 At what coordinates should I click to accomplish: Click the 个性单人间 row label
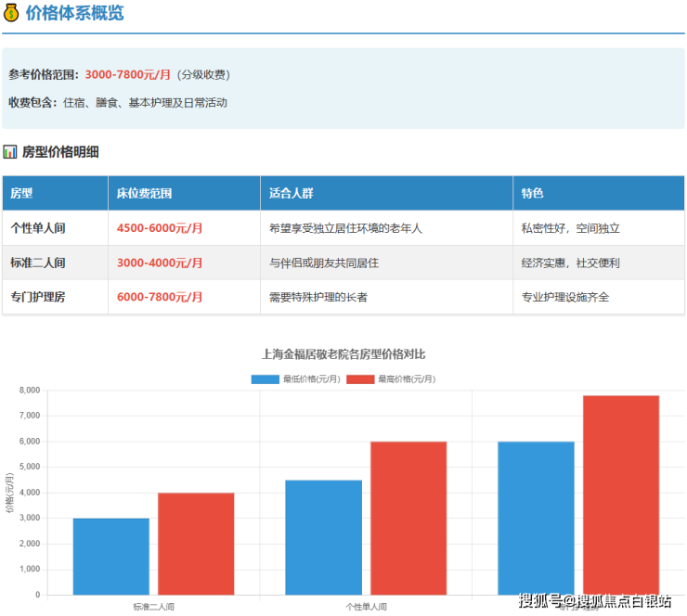click(38, 228)
